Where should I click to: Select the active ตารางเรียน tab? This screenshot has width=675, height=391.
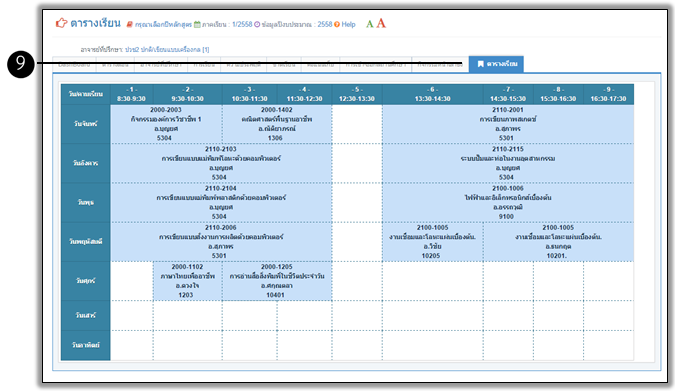[x=496, y=64]
